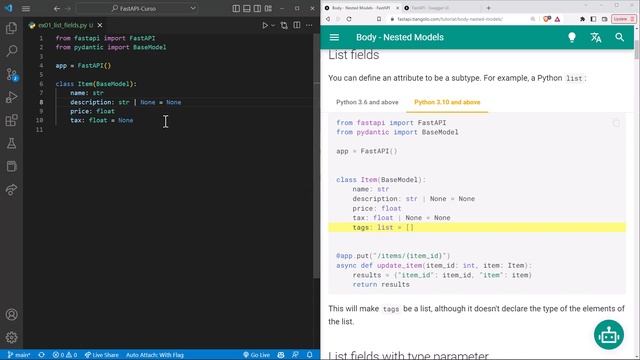Screen dimensions: 640x360
Task: Open the Accounts menu in VS Code
Action: (11, 315)
